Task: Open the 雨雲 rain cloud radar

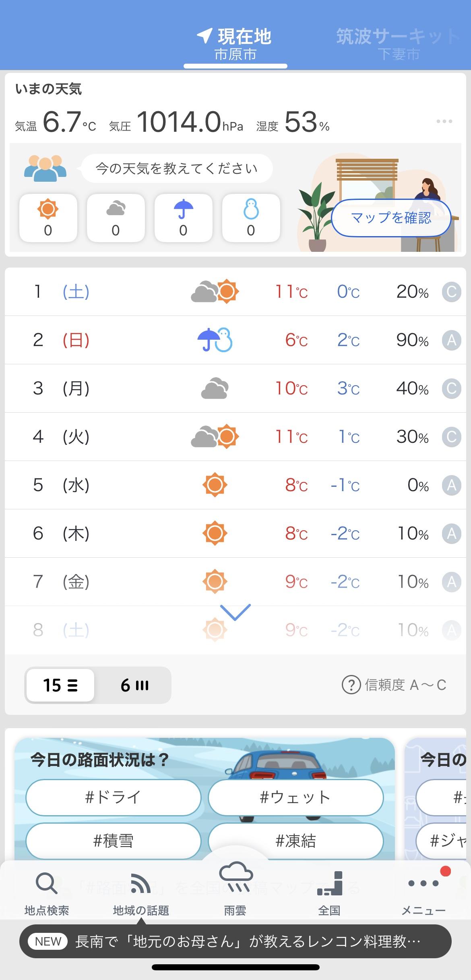Action: [235, 887]
